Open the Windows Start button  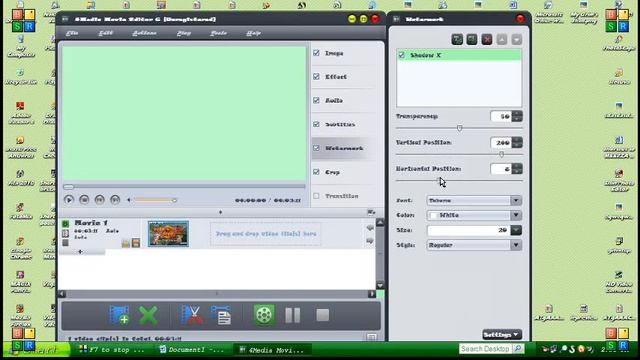36,349
